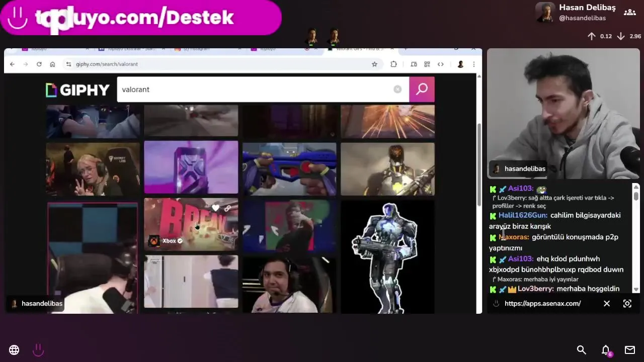The width and height of the screenshot is (644, 362).
Task: Open the browser profile avatar
Action: [460, 64]
